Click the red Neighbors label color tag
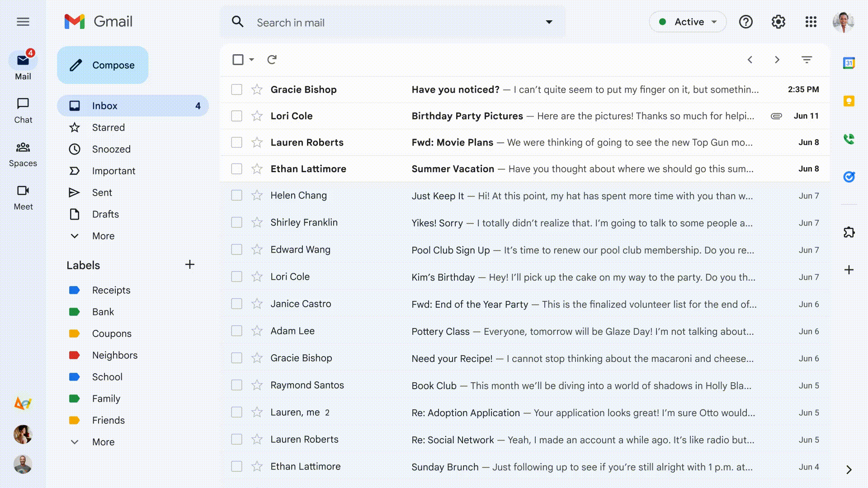Screen dimensions: 868x488 click(x=74, y=355)
